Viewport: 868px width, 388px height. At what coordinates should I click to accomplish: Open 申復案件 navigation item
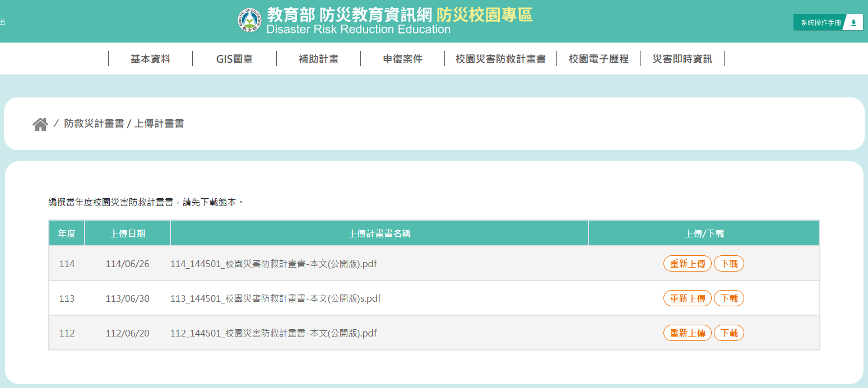[402, 59]
